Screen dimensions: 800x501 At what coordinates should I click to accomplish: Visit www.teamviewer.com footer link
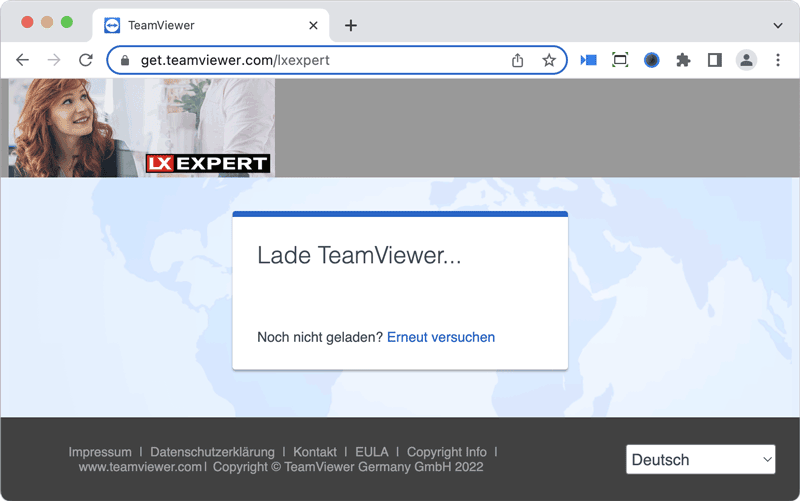(140, 467)
